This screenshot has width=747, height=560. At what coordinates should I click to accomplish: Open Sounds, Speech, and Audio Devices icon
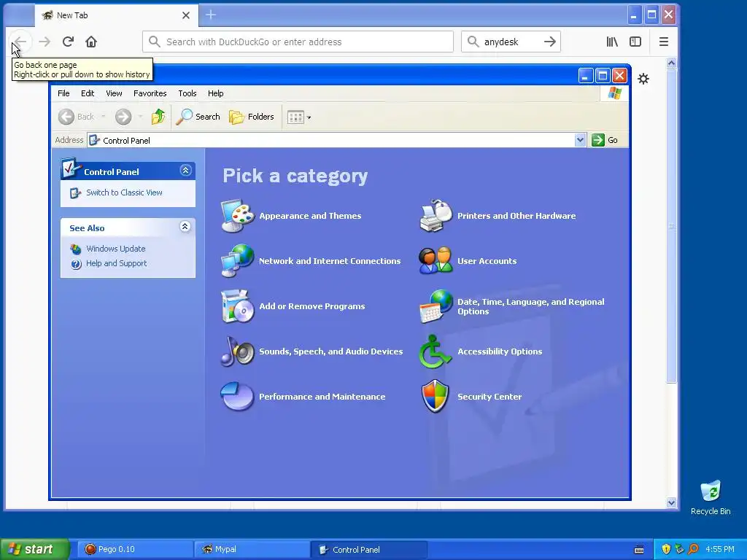tap(237, 351)
